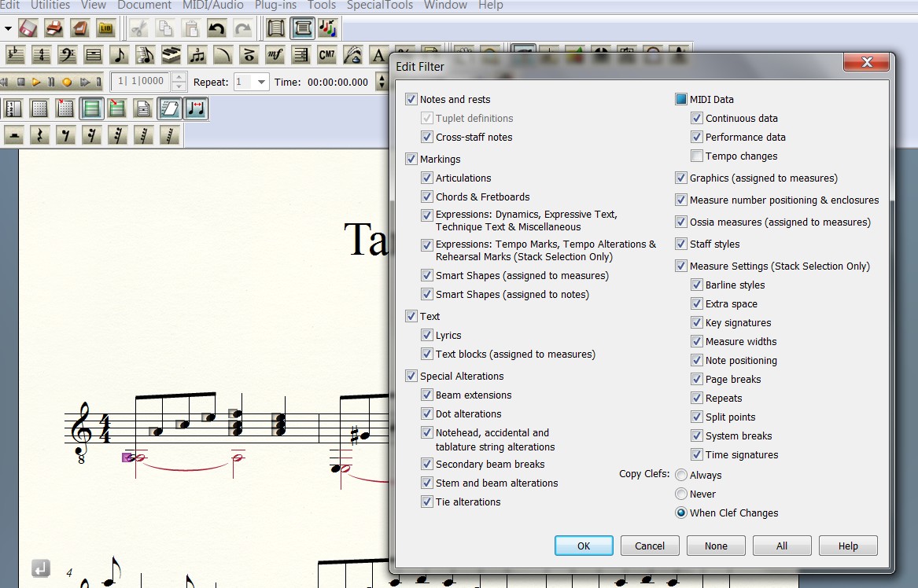Click the measure counter up stepper arrow
Screen dimensions: 918x588
179,77
